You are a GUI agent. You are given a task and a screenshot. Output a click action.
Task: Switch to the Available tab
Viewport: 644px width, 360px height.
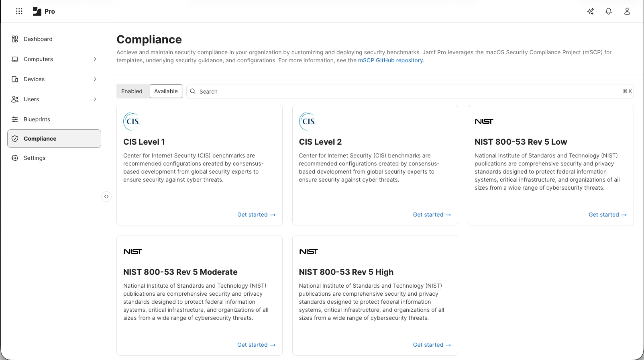(166, 91)
